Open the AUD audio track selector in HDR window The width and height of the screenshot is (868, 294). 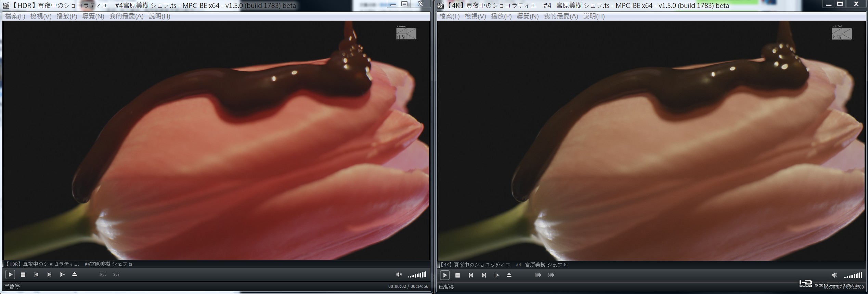pos(103,274)
